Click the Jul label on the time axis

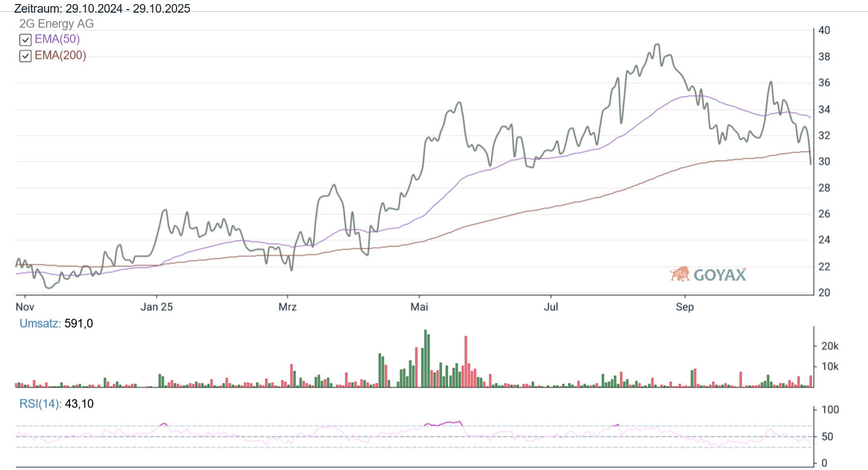[551, 306]
